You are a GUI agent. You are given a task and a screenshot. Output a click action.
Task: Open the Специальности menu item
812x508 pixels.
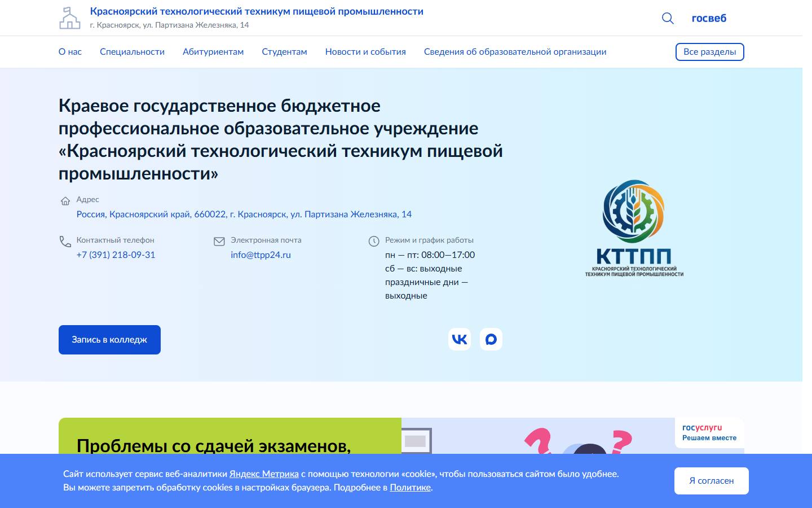(x=132, y=51)
